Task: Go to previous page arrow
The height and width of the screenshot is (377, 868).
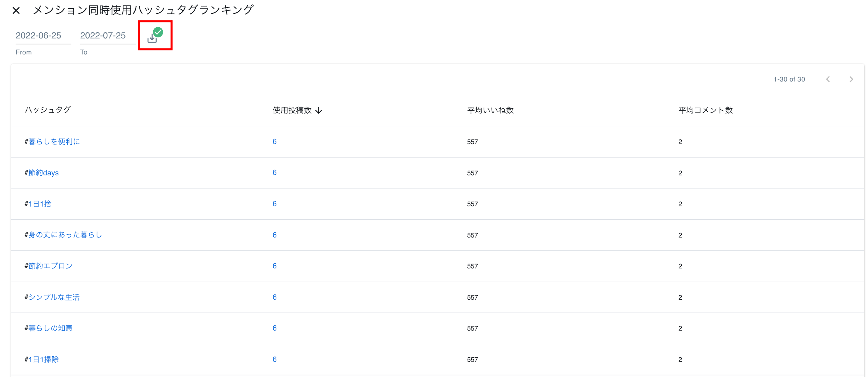Action: tap(828, 79)
